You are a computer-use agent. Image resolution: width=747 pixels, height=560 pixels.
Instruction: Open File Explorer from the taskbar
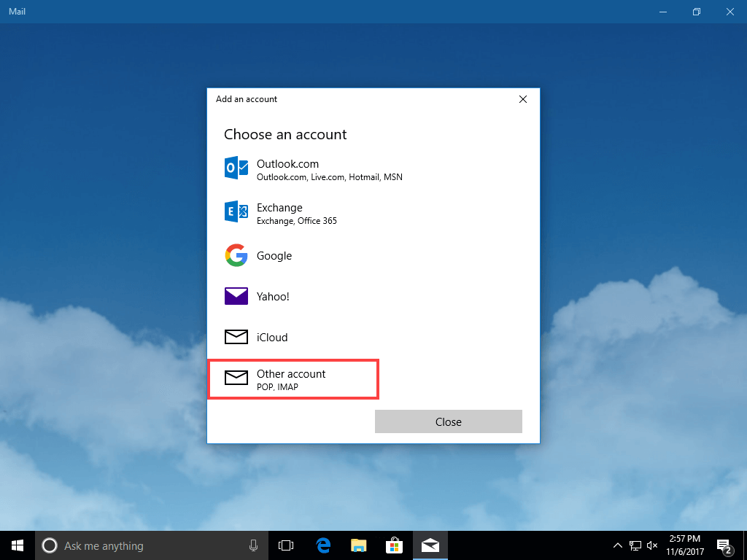[x=359, y=545]
